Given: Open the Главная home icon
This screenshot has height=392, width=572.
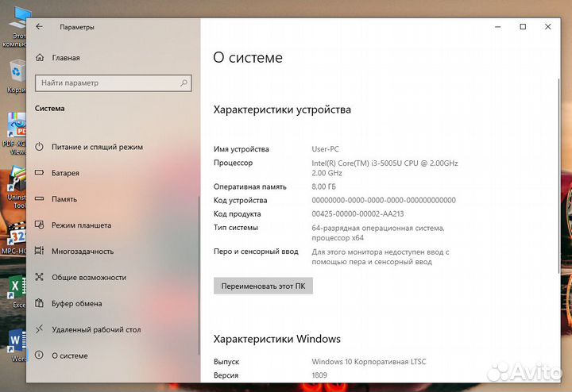Looking at the screenshot, I should coord(40,58).
